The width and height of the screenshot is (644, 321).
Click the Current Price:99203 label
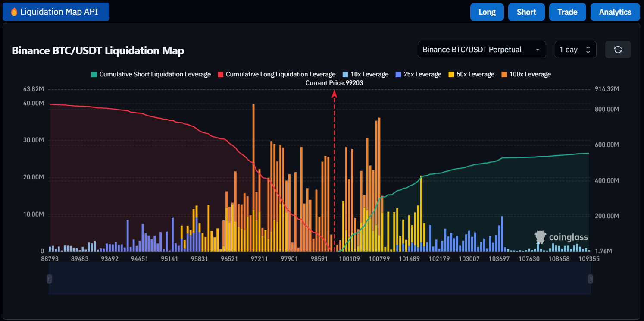point(335,82)
